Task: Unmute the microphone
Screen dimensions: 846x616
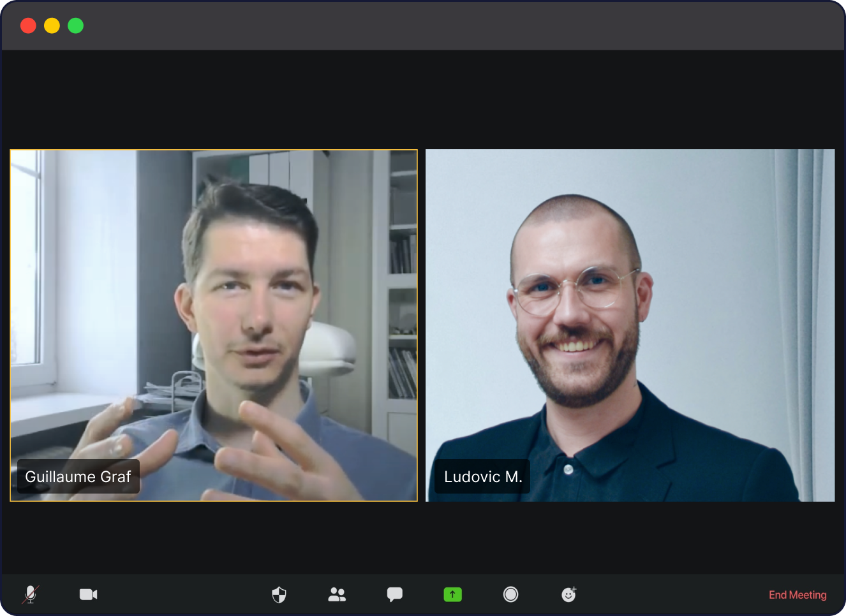Action: coord(31,594)
